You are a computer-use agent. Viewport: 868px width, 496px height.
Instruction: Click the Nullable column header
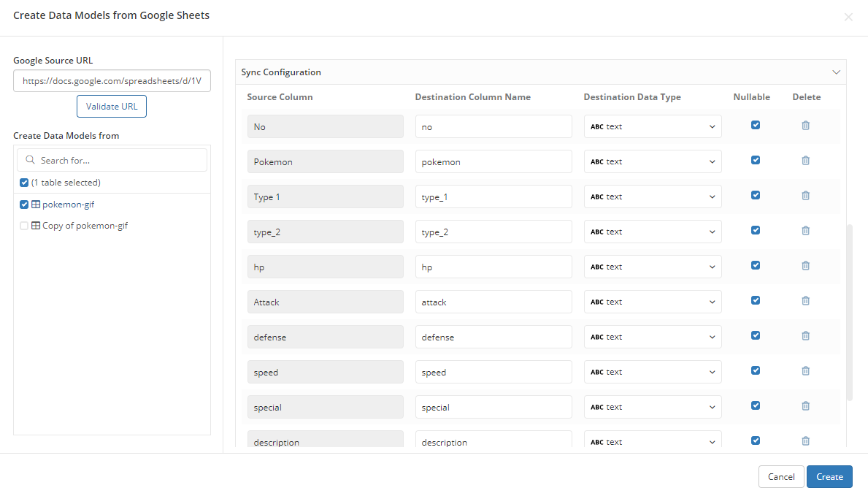point(751,97)
